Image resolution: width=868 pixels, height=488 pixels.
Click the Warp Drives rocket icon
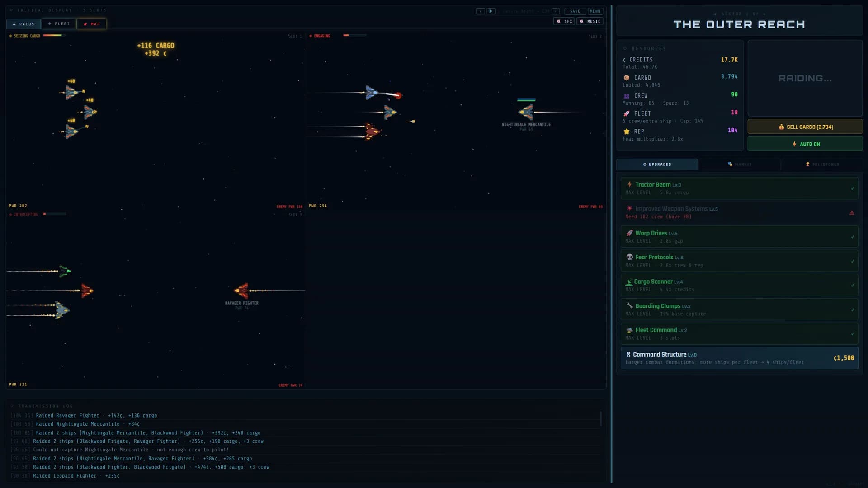(x=629, y=233)
